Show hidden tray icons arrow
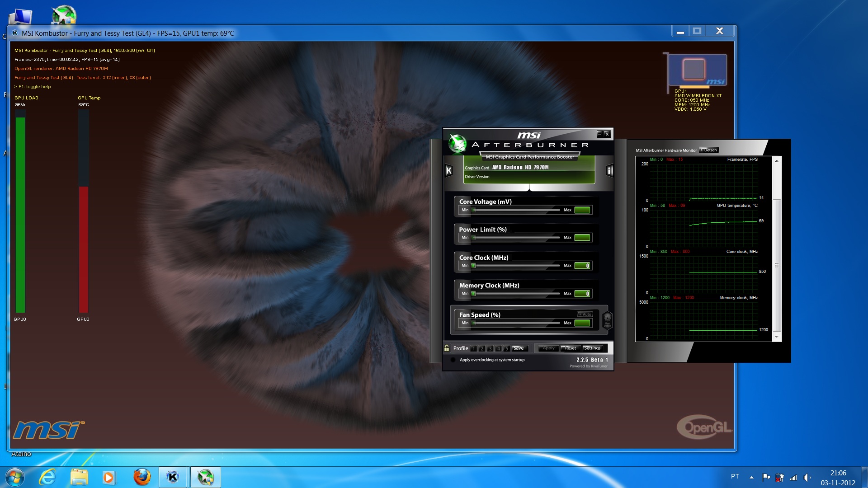 coord(751,477)
